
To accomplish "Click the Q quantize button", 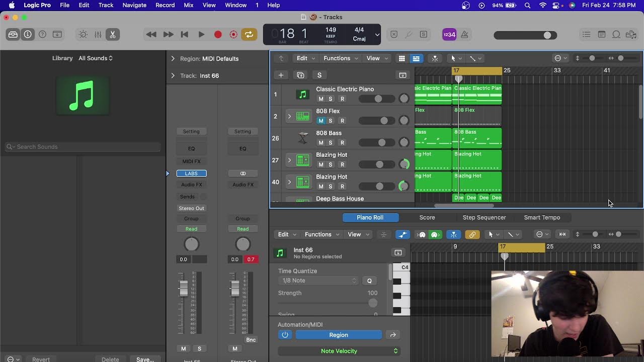I will 369,281.
